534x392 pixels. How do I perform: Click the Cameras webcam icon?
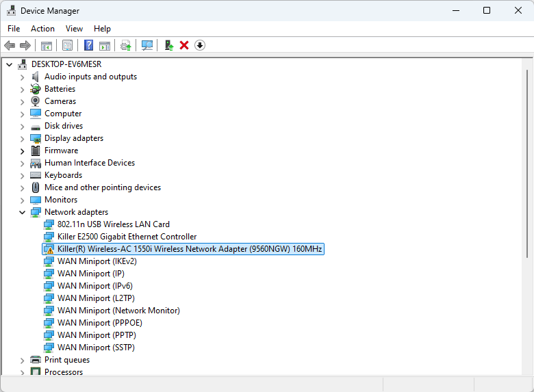click(x=35, y=101)
